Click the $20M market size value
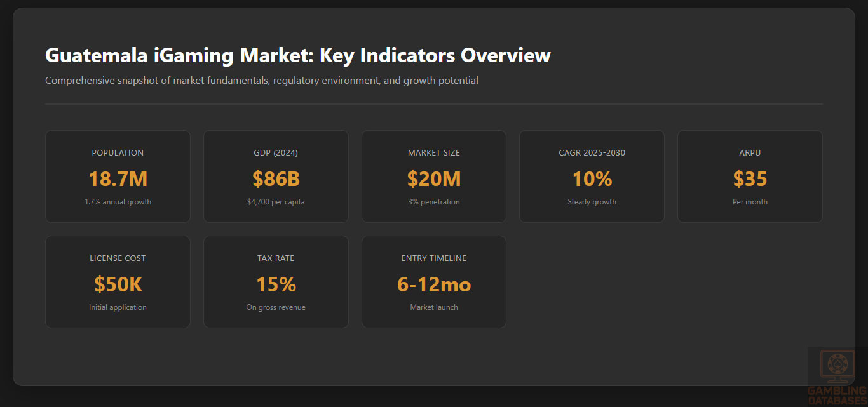 pyautogui.click(x=434, y=179)
